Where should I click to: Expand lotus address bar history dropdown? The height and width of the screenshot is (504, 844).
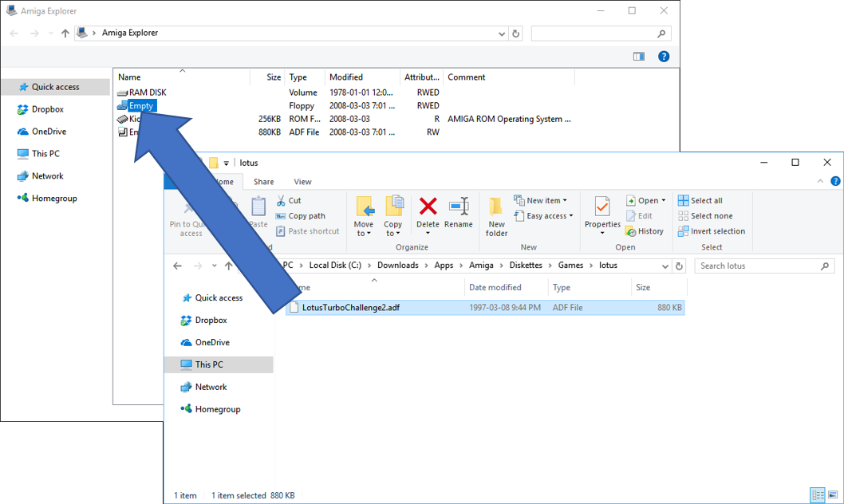pyautogui.click(x=665, y=266)
